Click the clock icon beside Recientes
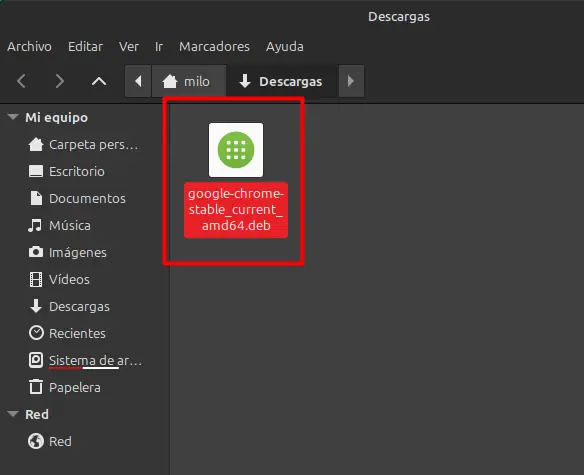This screenshot has height=475, width=584. tap(36, 333)
